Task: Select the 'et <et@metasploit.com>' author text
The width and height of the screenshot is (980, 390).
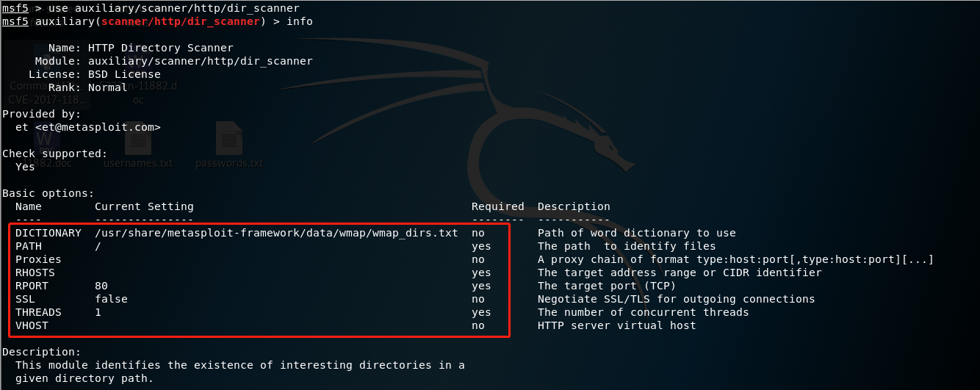Action: click(x=88, y=127)
